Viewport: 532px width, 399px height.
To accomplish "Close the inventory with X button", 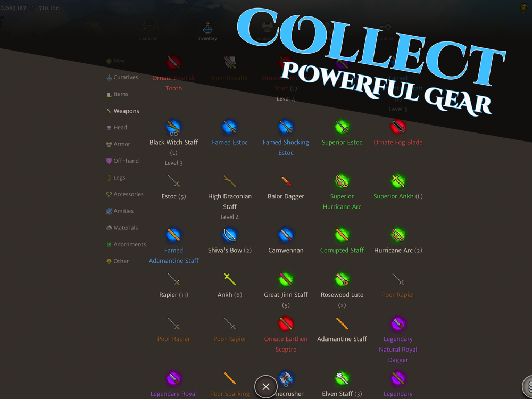I will pos(266,386).
